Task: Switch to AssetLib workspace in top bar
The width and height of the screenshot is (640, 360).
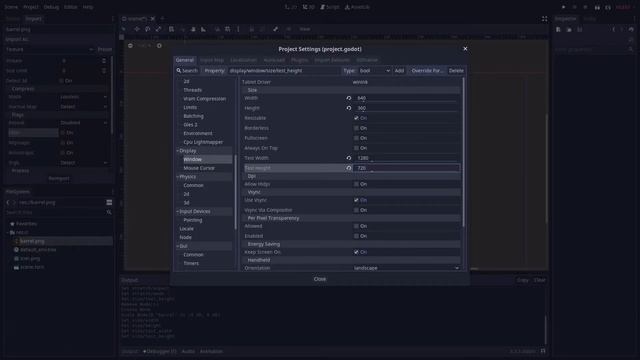Action: (357, 7)
